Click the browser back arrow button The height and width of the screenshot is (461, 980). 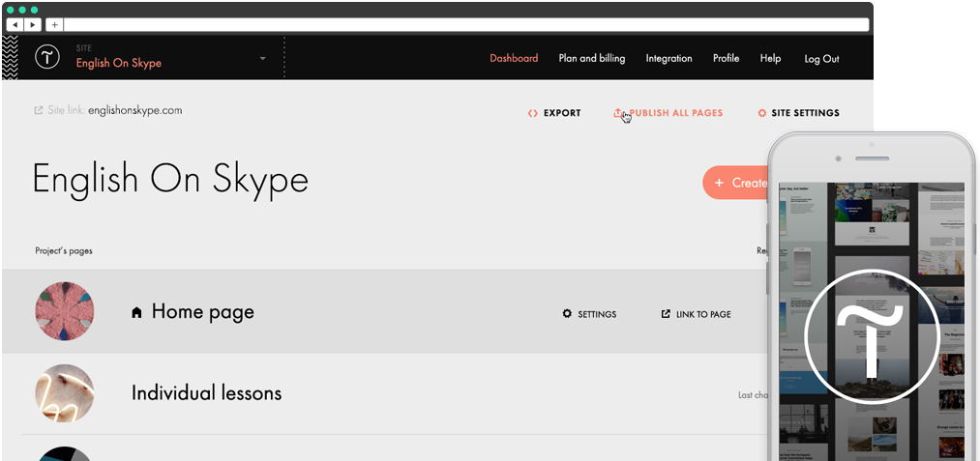tap(15, 24)
